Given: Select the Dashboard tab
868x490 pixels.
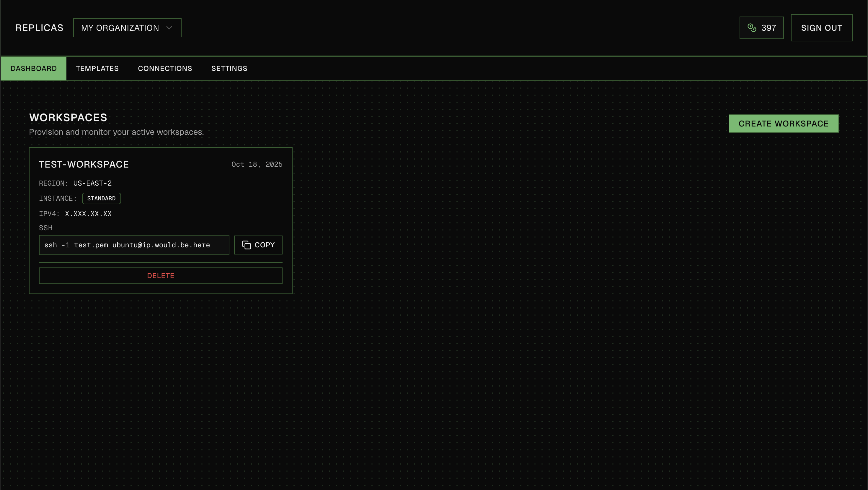Looking at the screenshot, I should click(x=34, y=69).
